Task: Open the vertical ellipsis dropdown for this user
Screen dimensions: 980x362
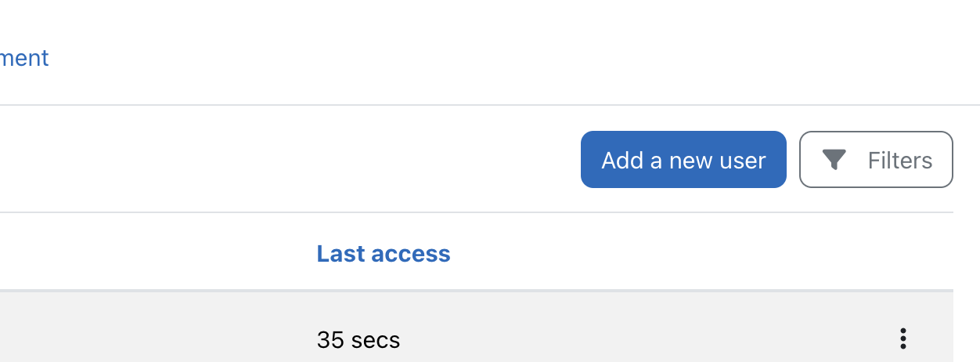Action: tap(903, 338)
